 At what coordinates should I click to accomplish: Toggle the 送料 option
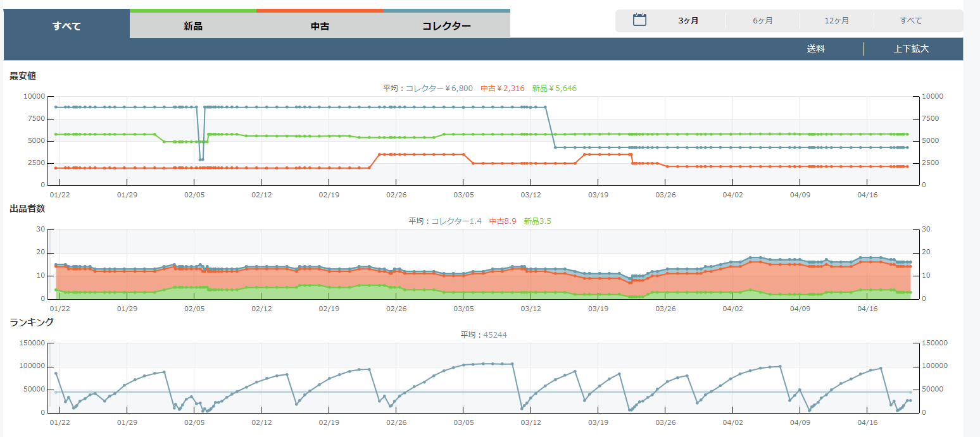coord(815,49)
